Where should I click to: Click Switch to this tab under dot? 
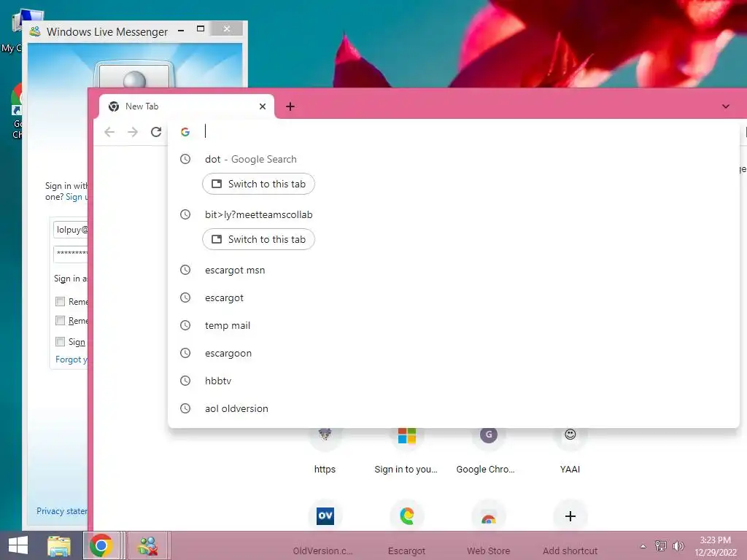(258, 184)
